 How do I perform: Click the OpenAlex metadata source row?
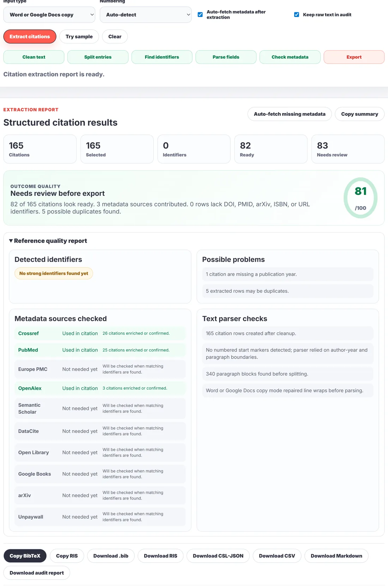[x=100, y=388]
